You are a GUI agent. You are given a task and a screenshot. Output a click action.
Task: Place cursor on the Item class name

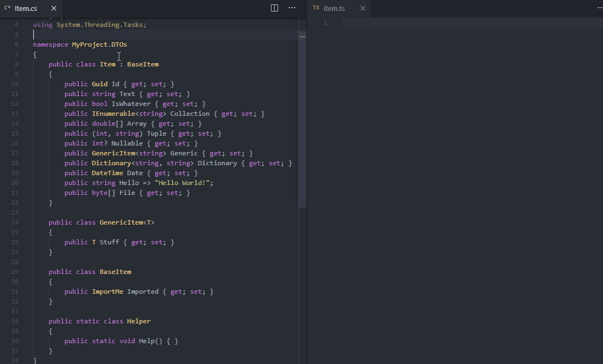(x=108, y=64)
